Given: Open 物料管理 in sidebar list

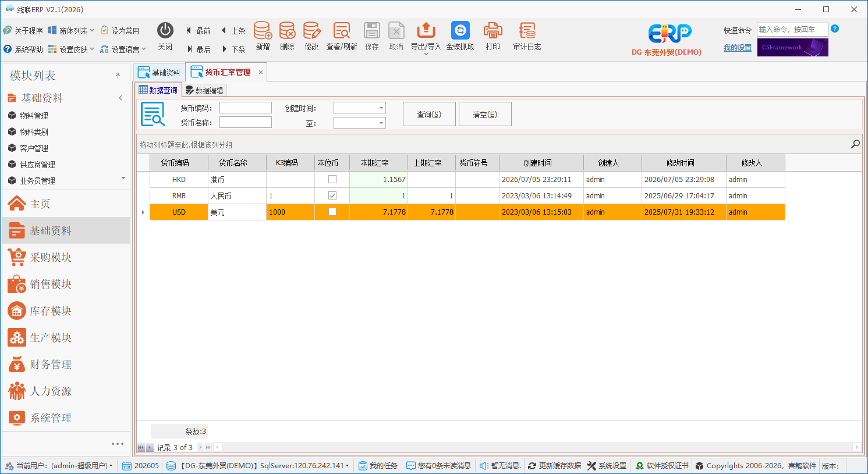Looking at the screenshot, I should (34, 116).
